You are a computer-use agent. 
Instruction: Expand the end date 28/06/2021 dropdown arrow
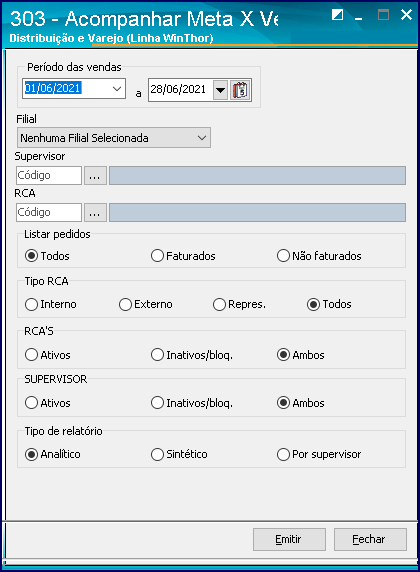pyautogui.click(x=220, y=90)
